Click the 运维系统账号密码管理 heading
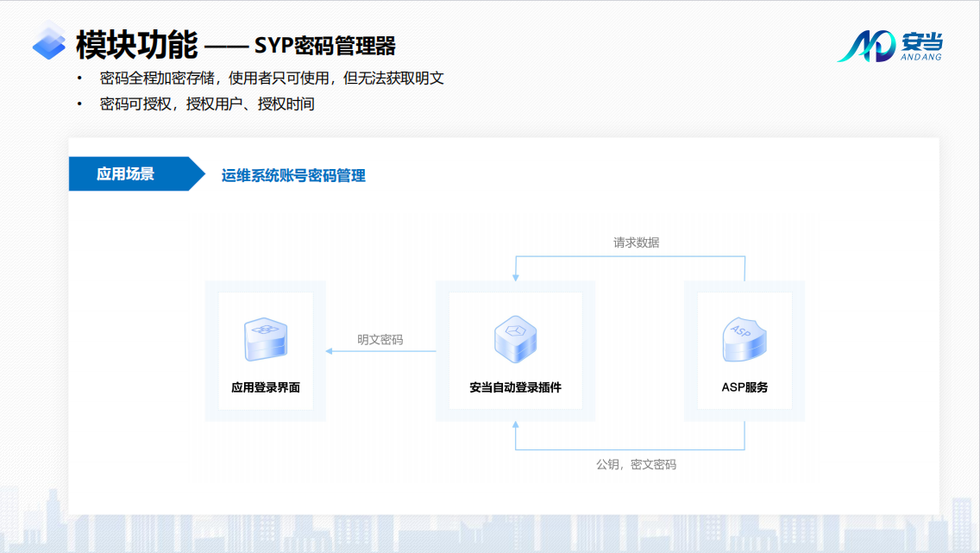 (x=293, y=176)
